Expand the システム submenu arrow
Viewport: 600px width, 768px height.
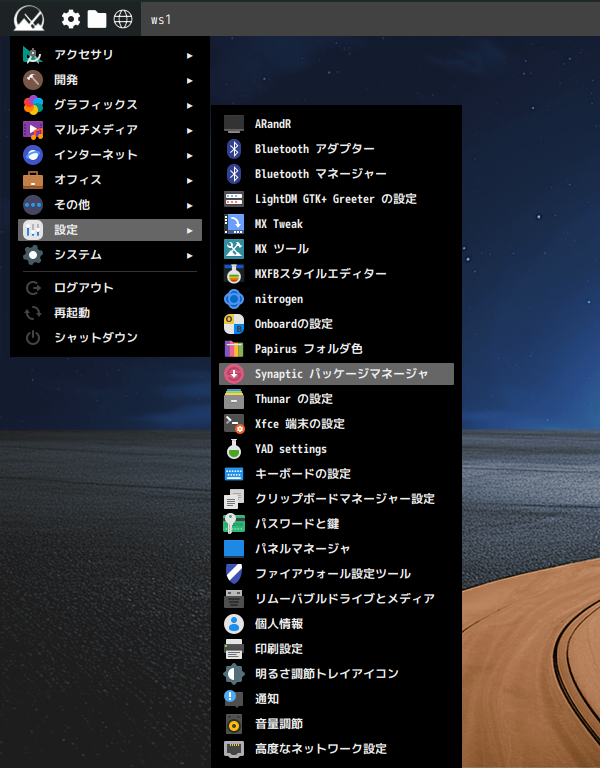point(190,256)
